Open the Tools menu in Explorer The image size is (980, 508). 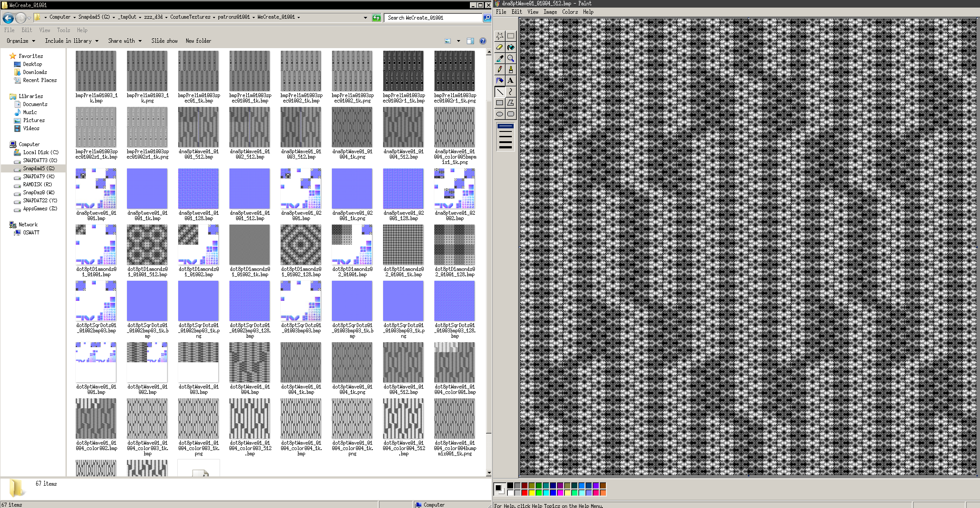coord(63,30)
